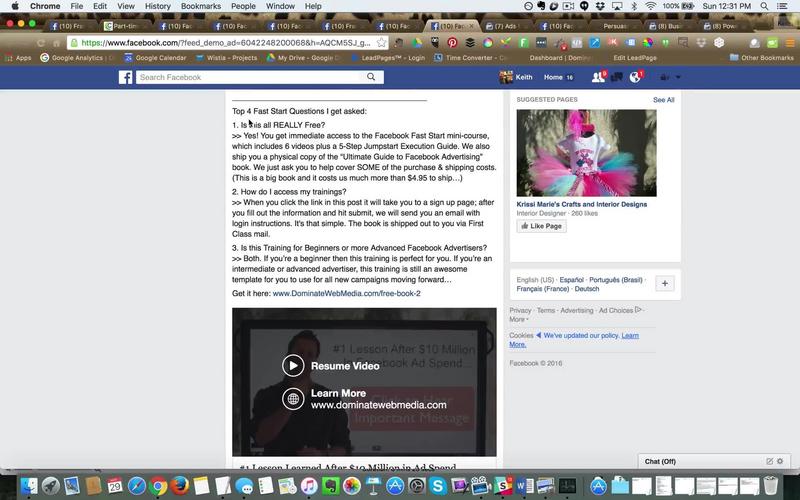This screenshot has width=800, height=500.
Task: Open the Time Converter bookmark
Action: pos(470,58)
